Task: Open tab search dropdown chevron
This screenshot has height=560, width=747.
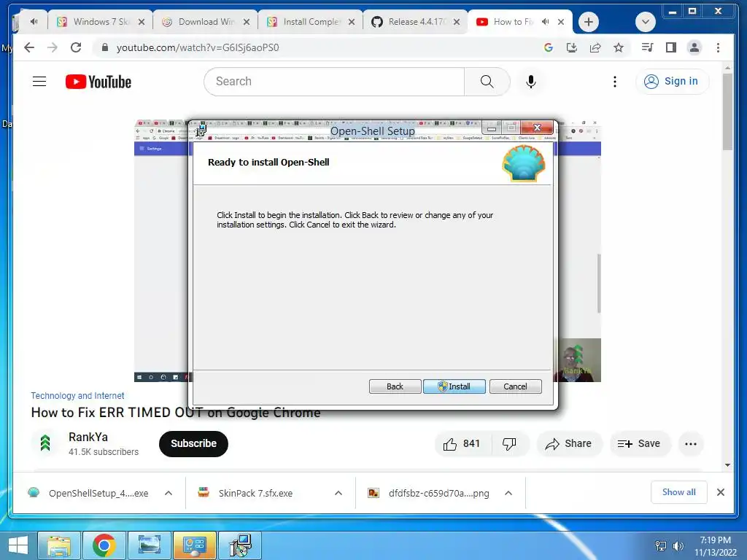Action: click(x=646, y=22)
